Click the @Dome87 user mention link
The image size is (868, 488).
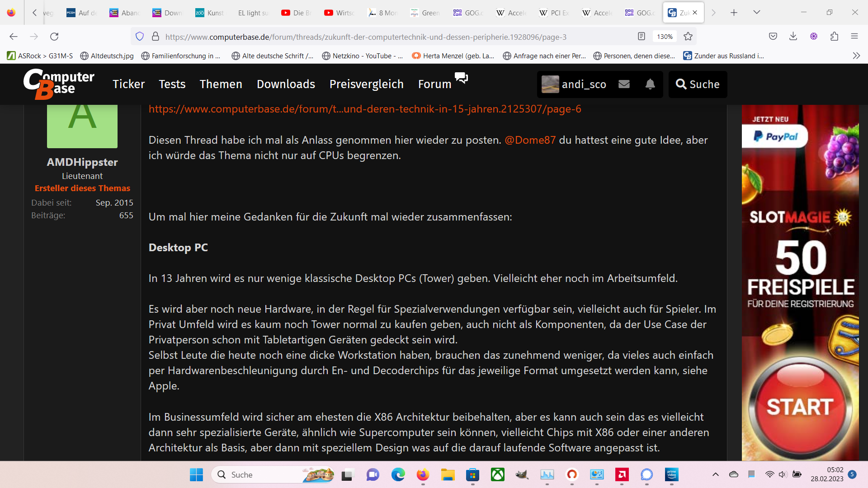(530, 140)
